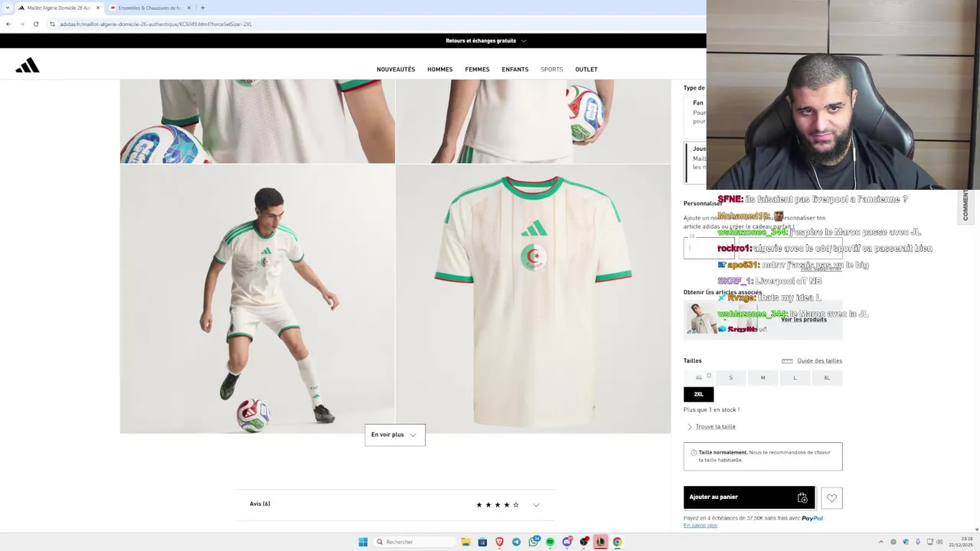Select size M
The height and width of the screenshot is (551, 980).
[x=763, y=377]
